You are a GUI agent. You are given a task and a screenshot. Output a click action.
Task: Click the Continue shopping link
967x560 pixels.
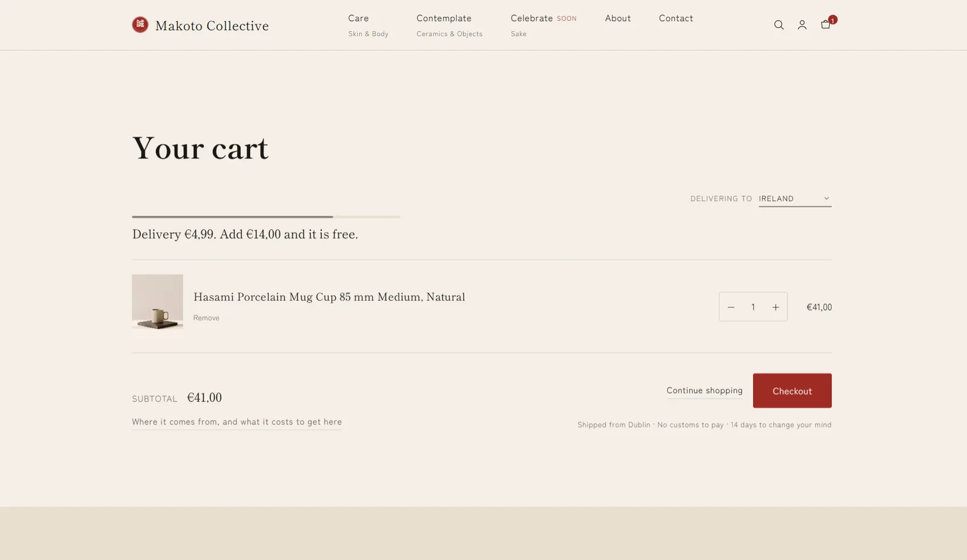click(x=704, y=391)
